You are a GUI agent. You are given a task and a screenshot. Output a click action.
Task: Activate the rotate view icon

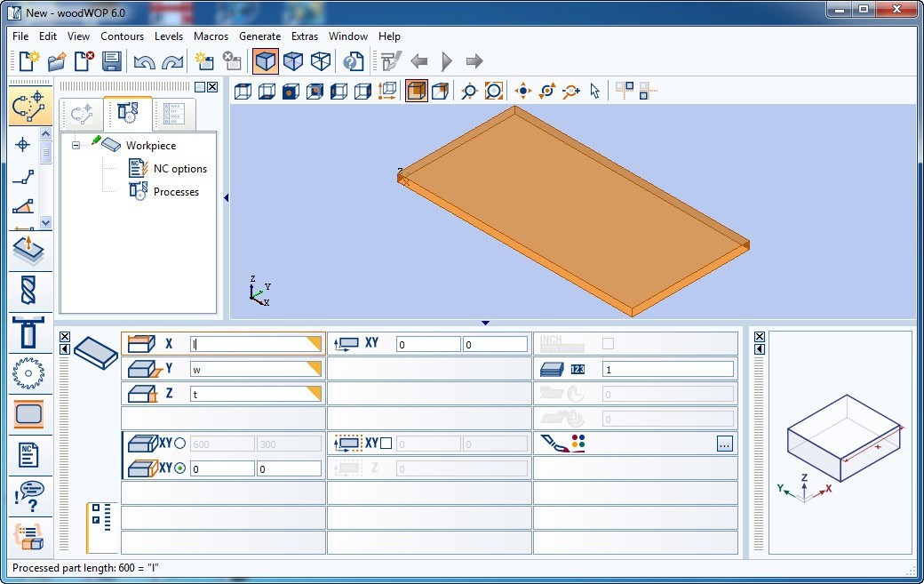(547, 91)
